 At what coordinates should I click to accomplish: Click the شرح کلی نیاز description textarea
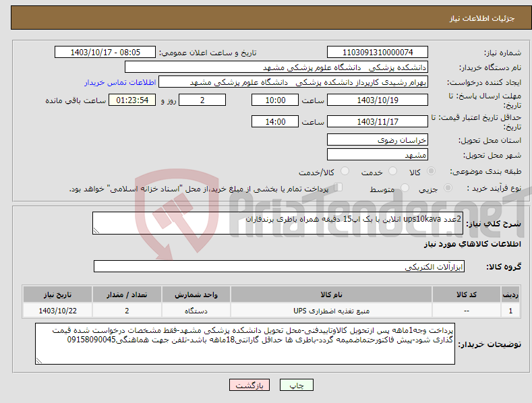[x=278, y=223]
